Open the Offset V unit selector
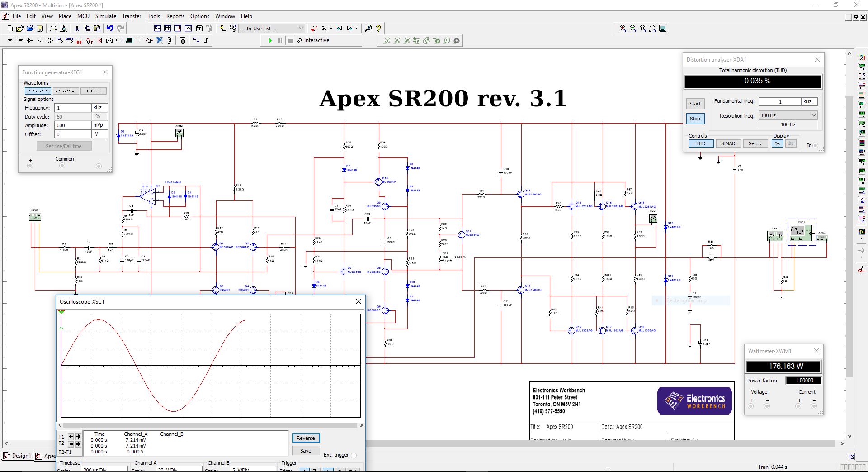Image resolution: width=868 pixels, height=472 pixels. coord(99,134)
